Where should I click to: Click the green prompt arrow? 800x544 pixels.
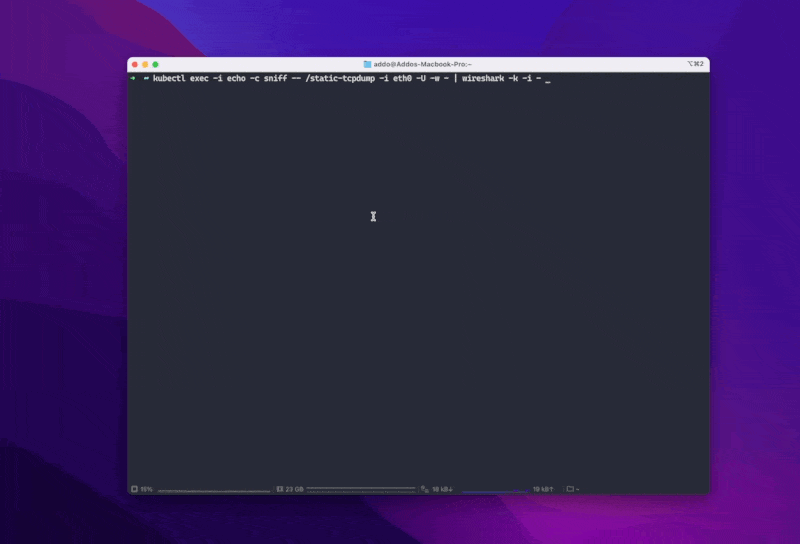[133, 78]
